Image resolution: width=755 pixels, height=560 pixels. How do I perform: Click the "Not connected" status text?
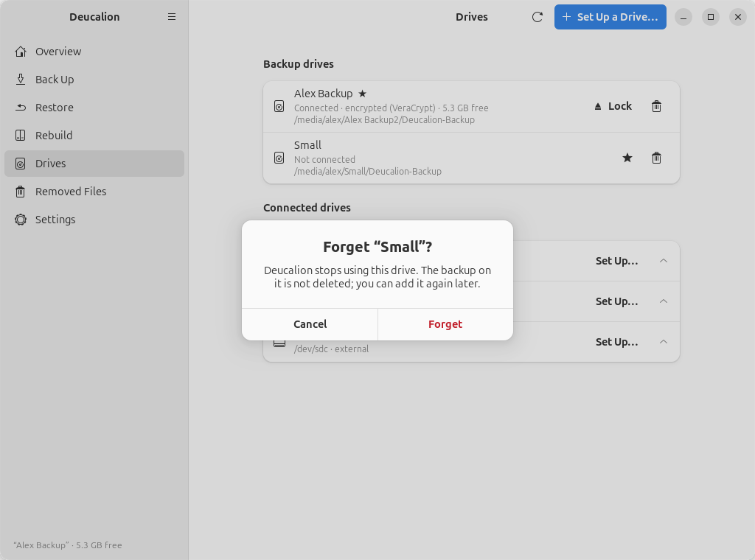click(324, 159)
